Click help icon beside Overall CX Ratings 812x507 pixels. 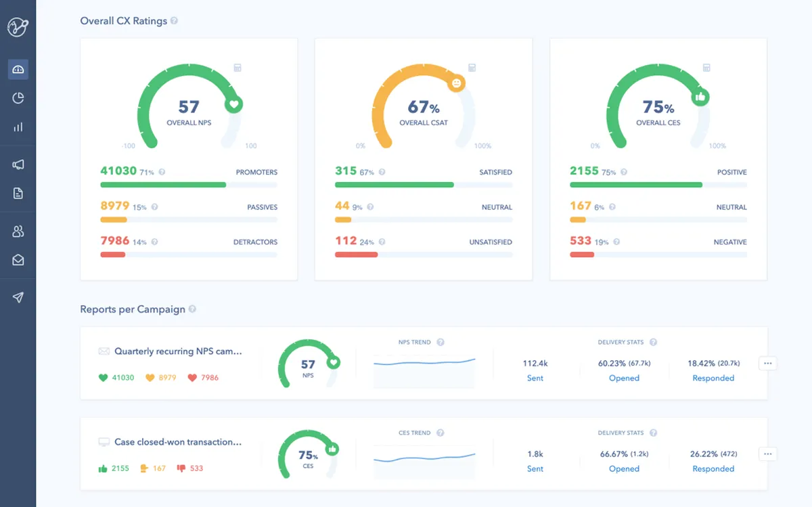175,21
